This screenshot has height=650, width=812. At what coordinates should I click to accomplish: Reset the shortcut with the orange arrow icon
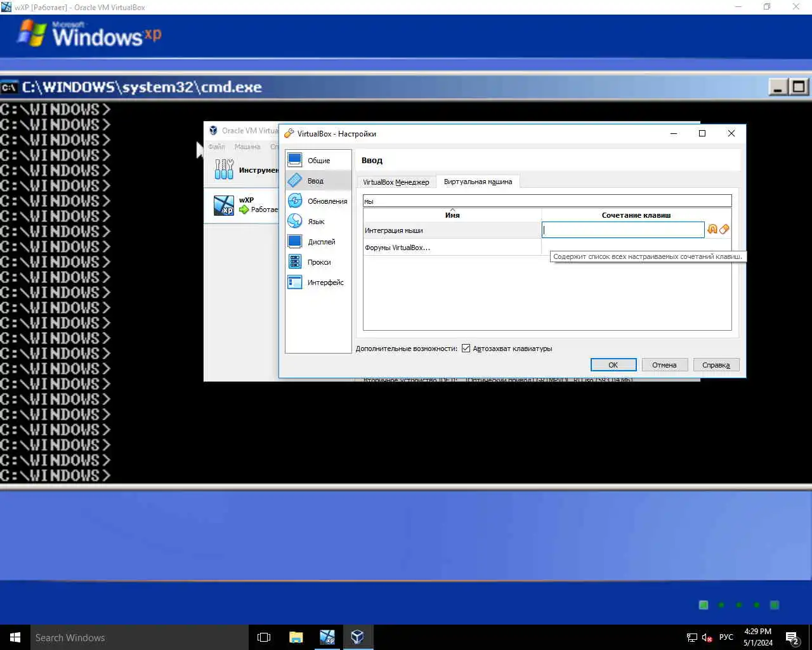click(x=712, y=229)
